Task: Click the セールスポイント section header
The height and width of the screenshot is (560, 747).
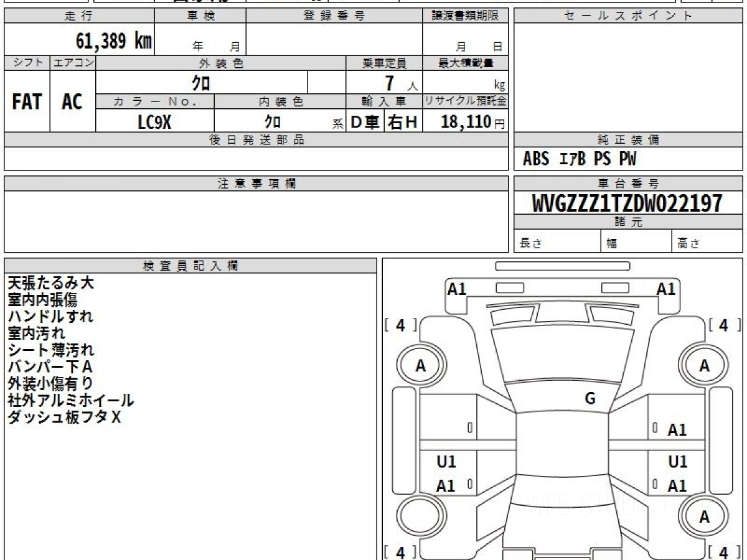Action: tap(628, 16)
